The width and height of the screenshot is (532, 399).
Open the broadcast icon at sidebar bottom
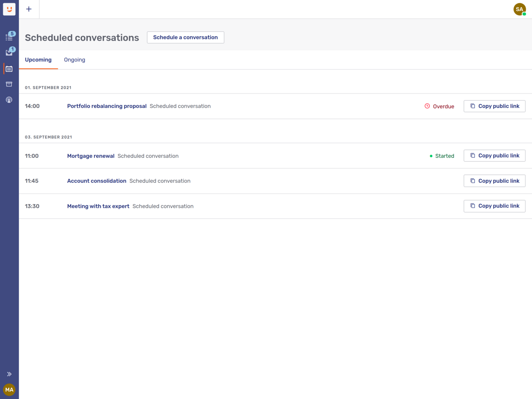click(x=9, y=100)
